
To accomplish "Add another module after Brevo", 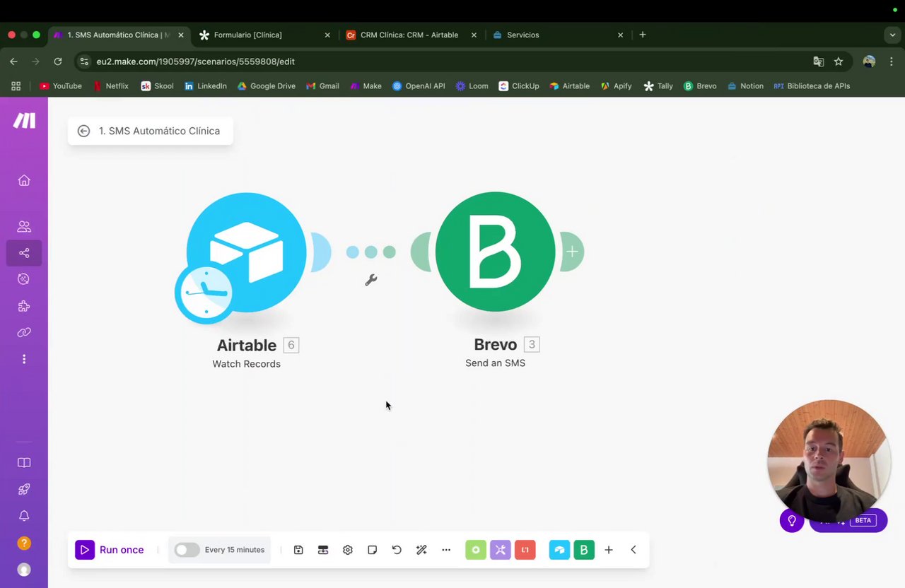I will tap(572, 252).
